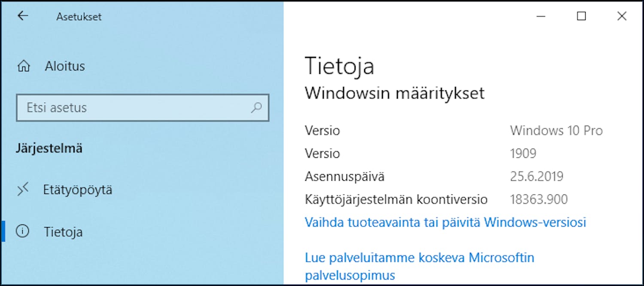644x286 pixels.
Task: Click the home icon beside Aloitus
Action: tap(24, 65)
